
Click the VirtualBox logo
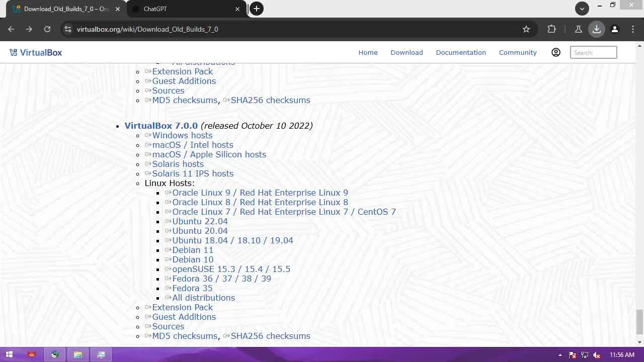[36, 52]
